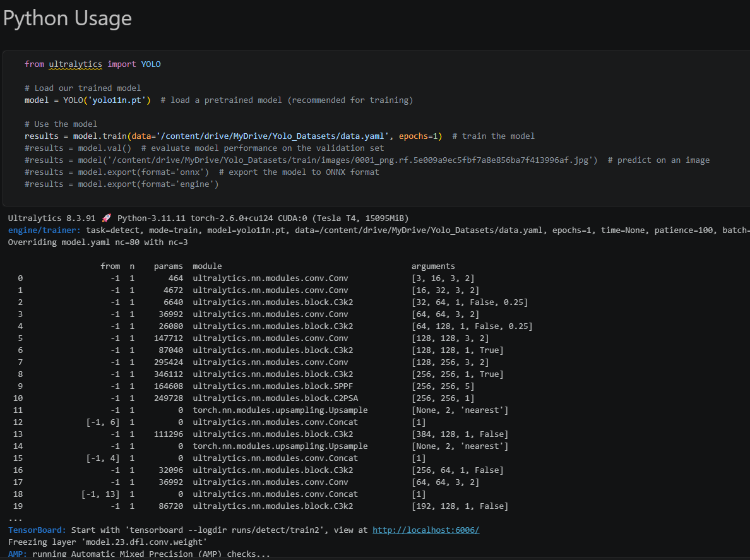This screenshot has height=560, width=750.
Task: Click layer 4 params value 26080
Action: click(x=170, y=326)
